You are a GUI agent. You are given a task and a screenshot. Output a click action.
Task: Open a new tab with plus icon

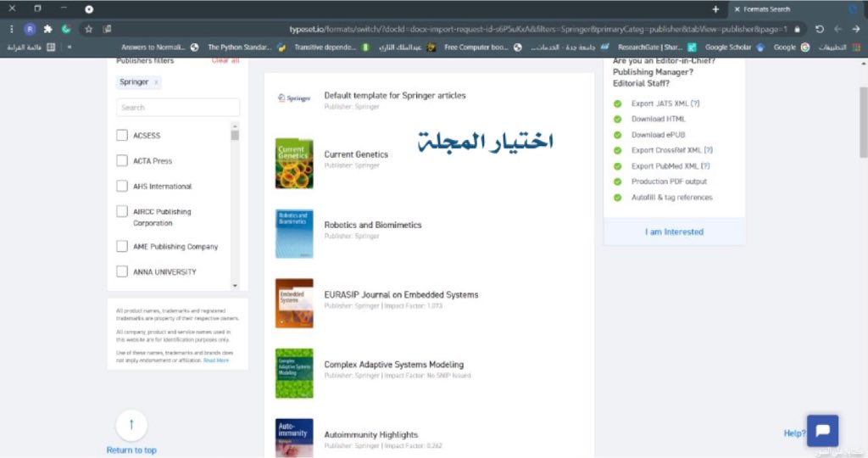pyautogui.click(x=715, y=9)
